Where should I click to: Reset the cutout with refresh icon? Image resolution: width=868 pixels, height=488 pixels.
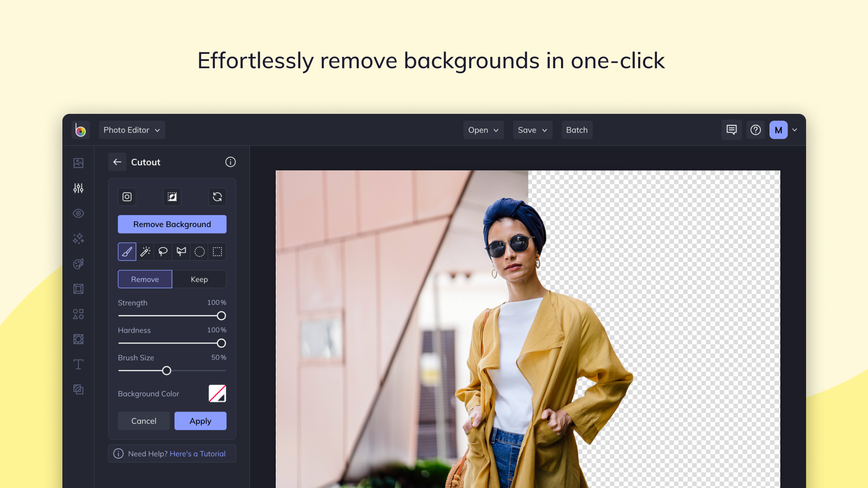pos(217,197)
